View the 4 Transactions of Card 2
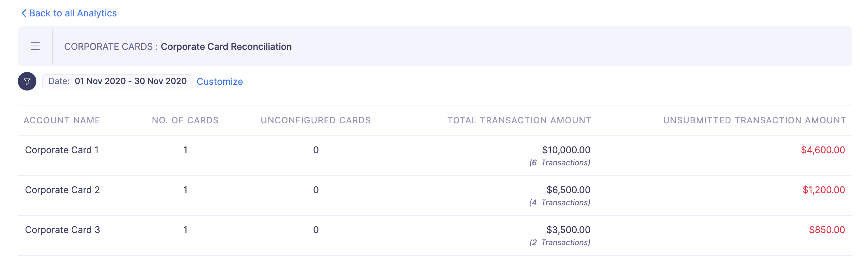 point(560,202)
